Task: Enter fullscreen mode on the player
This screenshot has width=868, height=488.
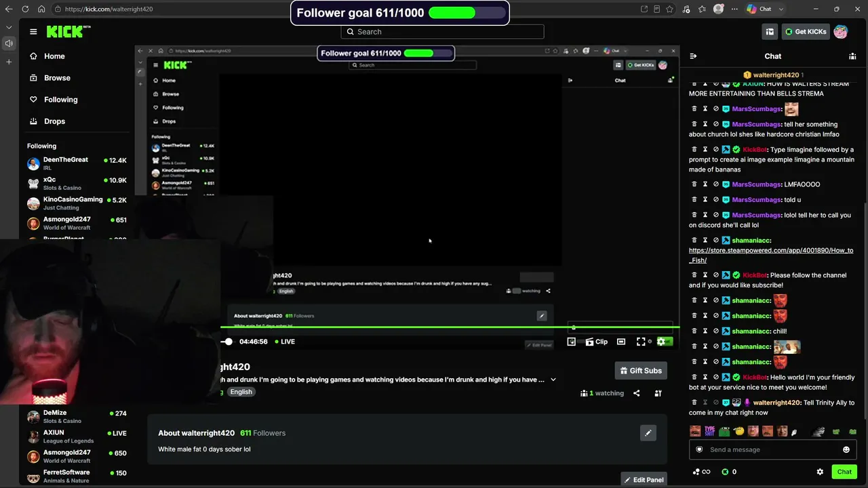Action: coord(641,342)
